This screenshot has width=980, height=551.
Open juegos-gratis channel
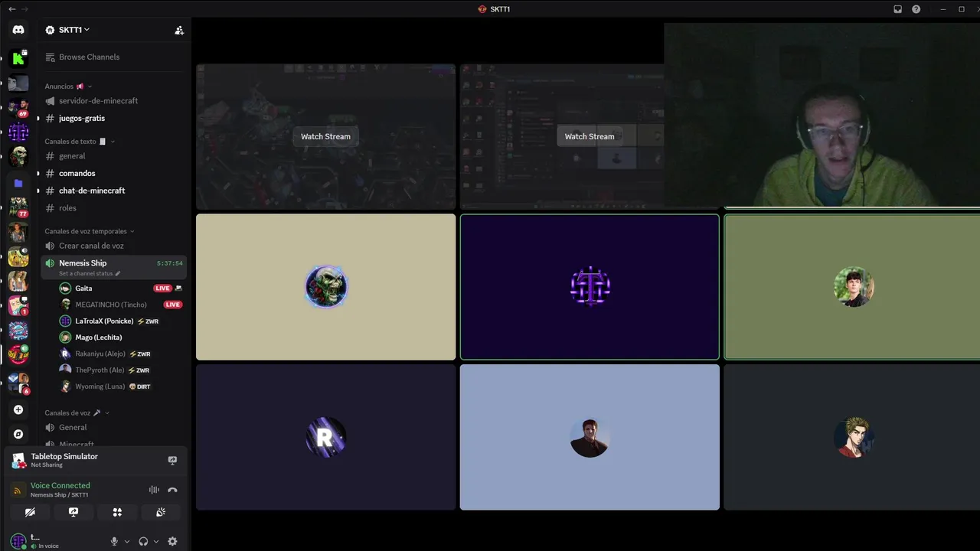pos(113,119)
